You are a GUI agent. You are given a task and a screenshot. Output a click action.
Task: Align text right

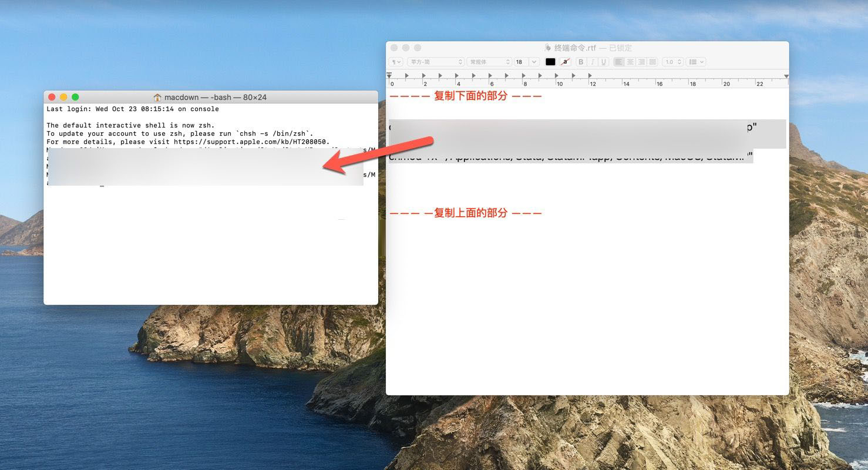(641, 62)
